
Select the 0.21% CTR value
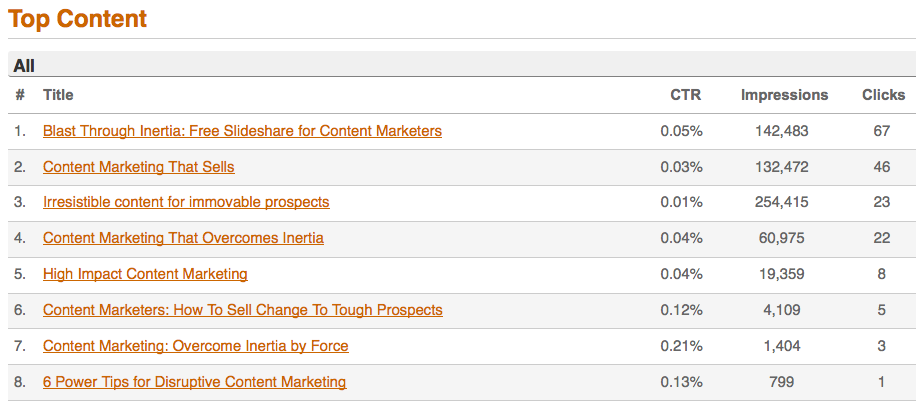[681, 346]
